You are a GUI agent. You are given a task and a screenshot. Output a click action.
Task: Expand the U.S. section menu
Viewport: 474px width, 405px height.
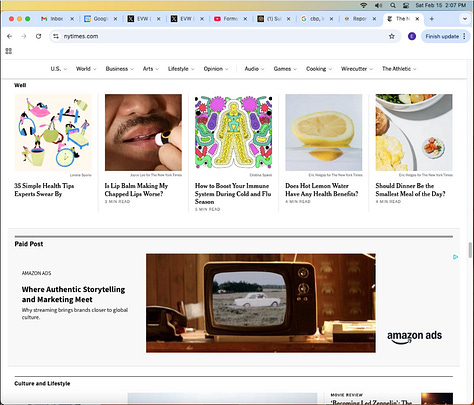coord(59,69)
